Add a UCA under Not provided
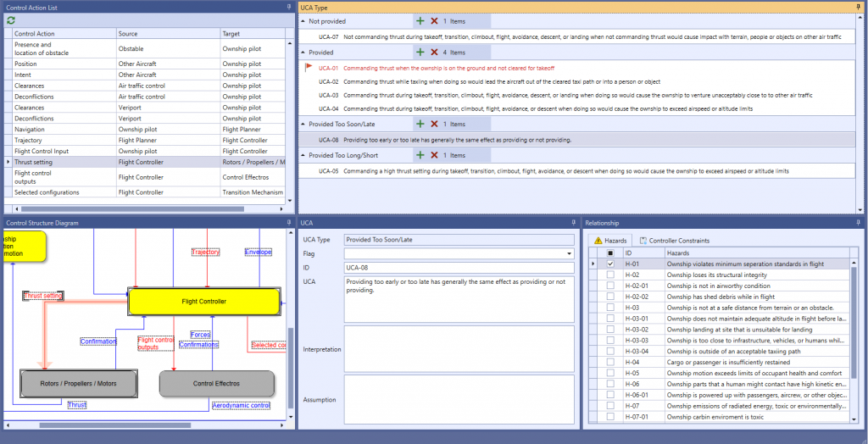This screenshot has height=444, width=868. (420, 20)
